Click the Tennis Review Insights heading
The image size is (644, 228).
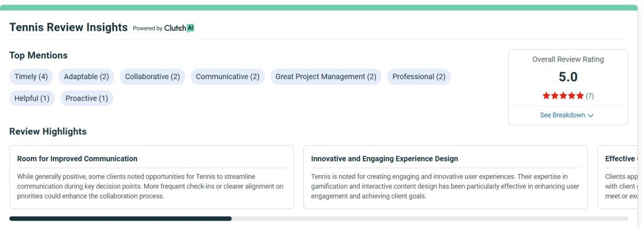(x=69, y=28)
